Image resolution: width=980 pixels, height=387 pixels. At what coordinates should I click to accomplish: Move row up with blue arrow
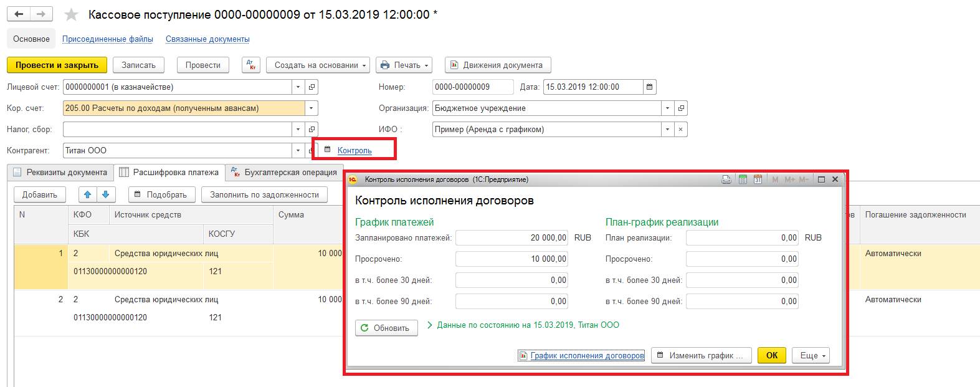pyautogui.click(x=87, y=194)
